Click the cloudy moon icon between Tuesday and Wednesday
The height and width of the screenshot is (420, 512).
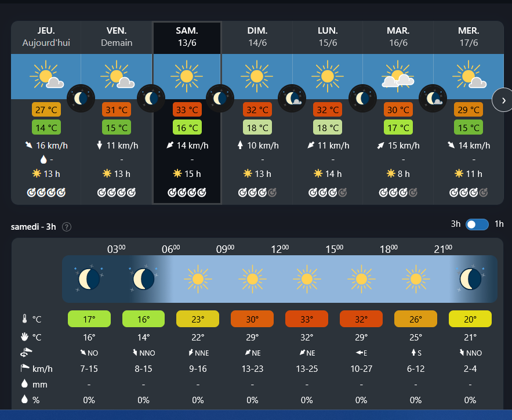tap(433, 98)
